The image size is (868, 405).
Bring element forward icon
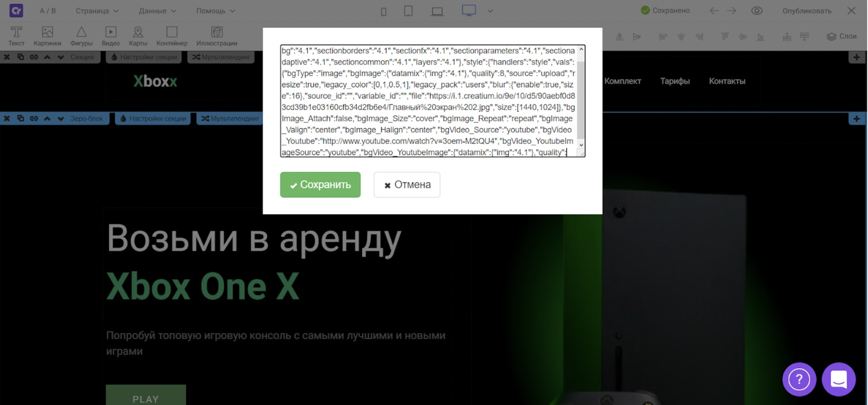click(x=787, y=37)
